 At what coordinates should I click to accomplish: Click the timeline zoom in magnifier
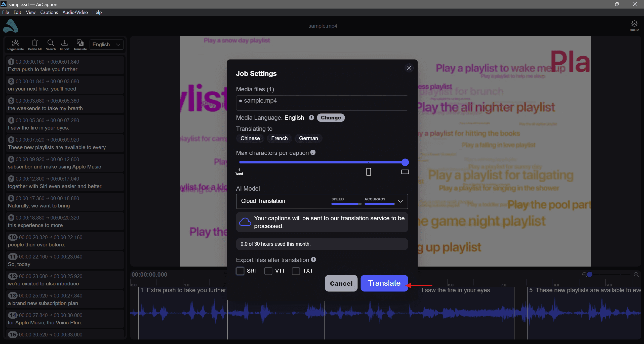636,275
